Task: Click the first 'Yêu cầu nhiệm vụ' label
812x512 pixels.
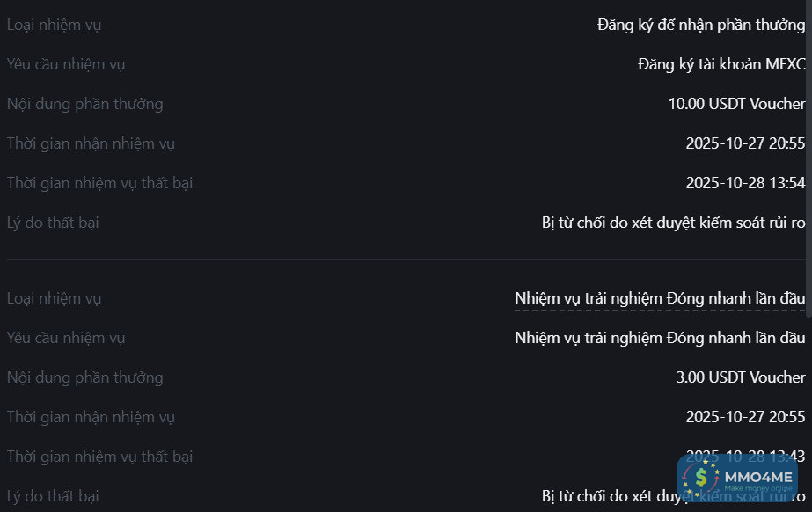Action: click(x=66, y=64)
